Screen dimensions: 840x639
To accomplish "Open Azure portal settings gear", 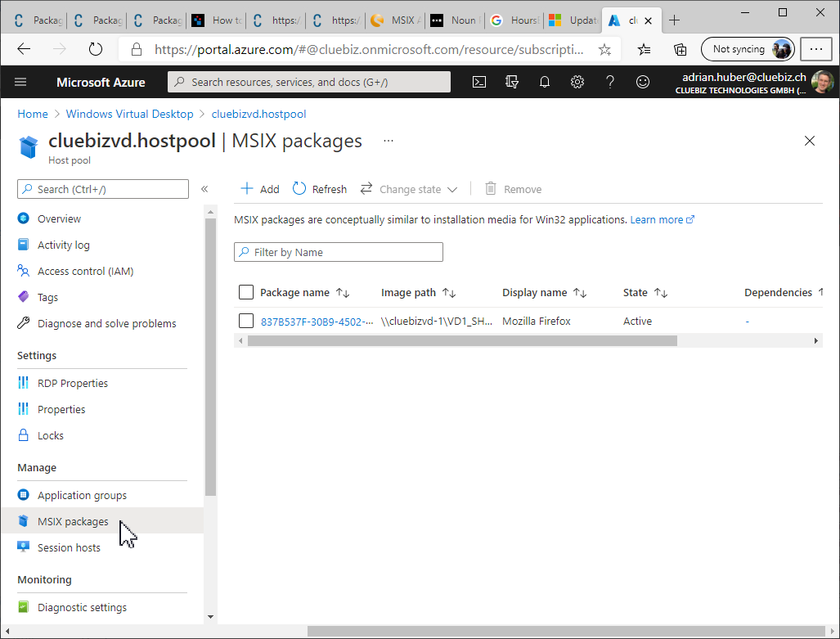I will (577, 82).
